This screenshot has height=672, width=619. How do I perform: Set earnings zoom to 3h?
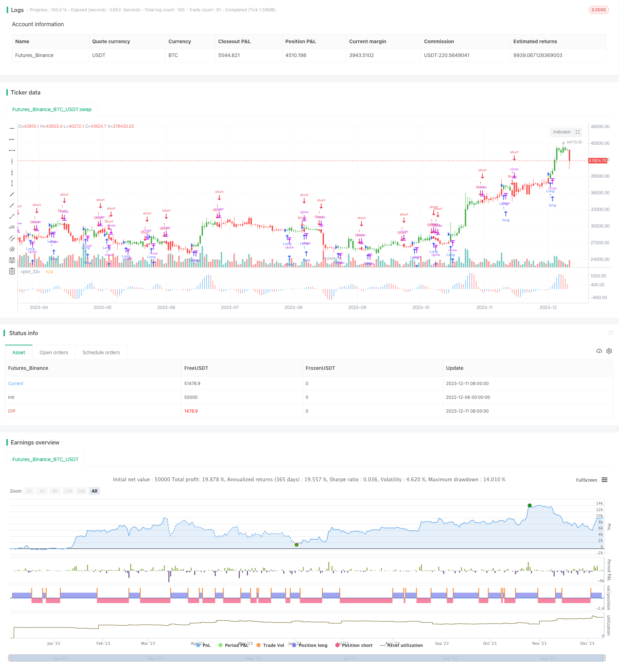[42, 491]
